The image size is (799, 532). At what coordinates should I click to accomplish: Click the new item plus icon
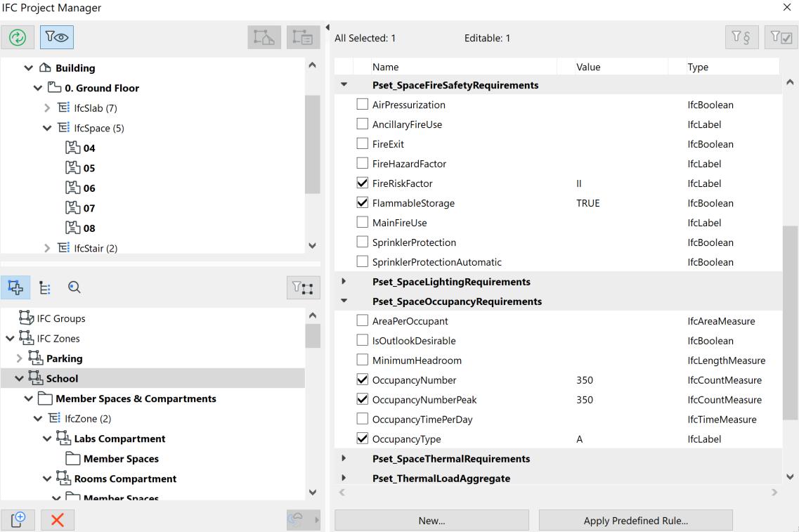point(18,521)
